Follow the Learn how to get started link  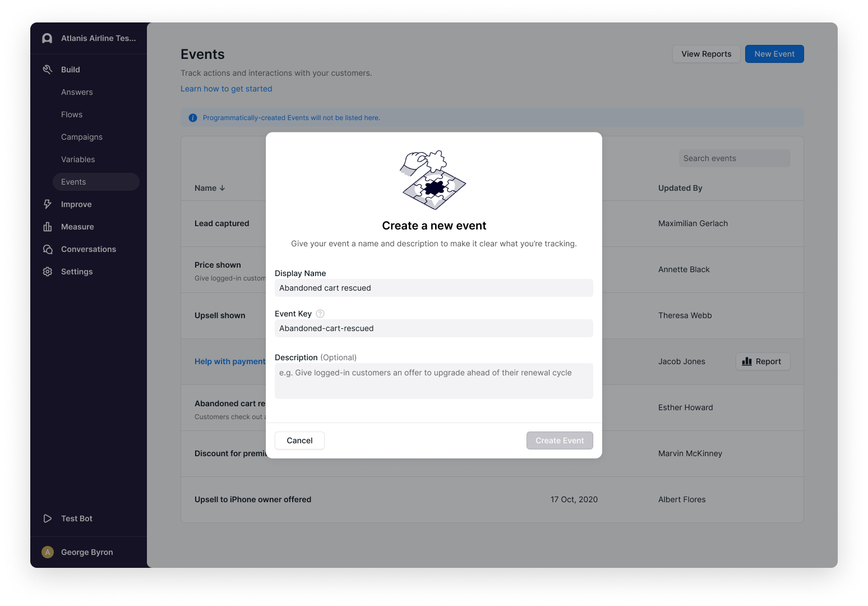pyautogui.click(x=227, y=89)
